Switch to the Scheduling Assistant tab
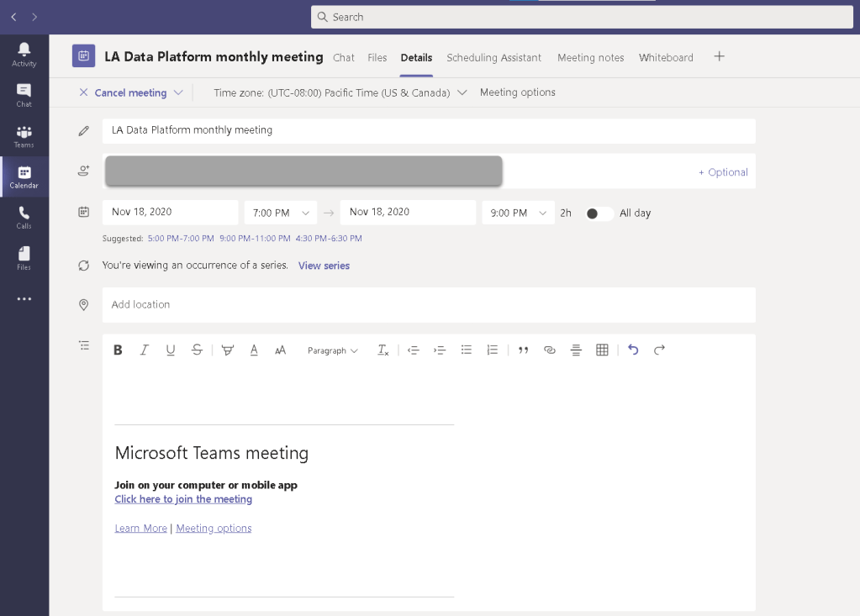This screenshot has width=860, height=616. pos(493,58)
